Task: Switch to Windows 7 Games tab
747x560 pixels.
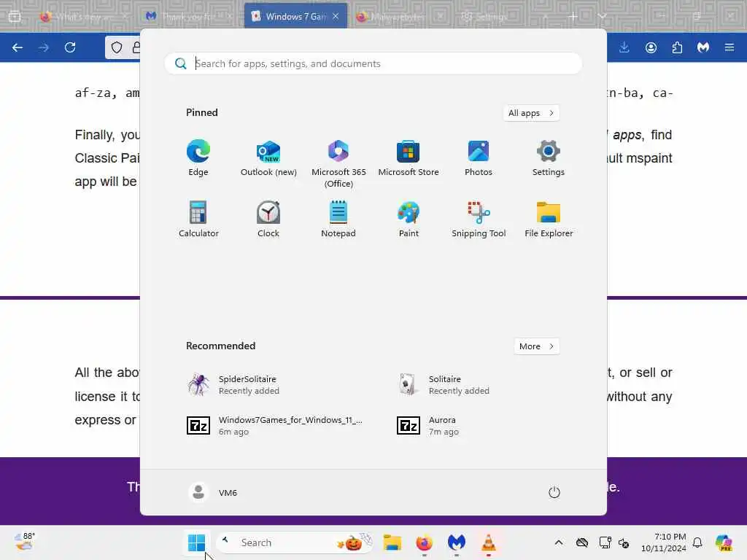Action: (x=295, y=16)
